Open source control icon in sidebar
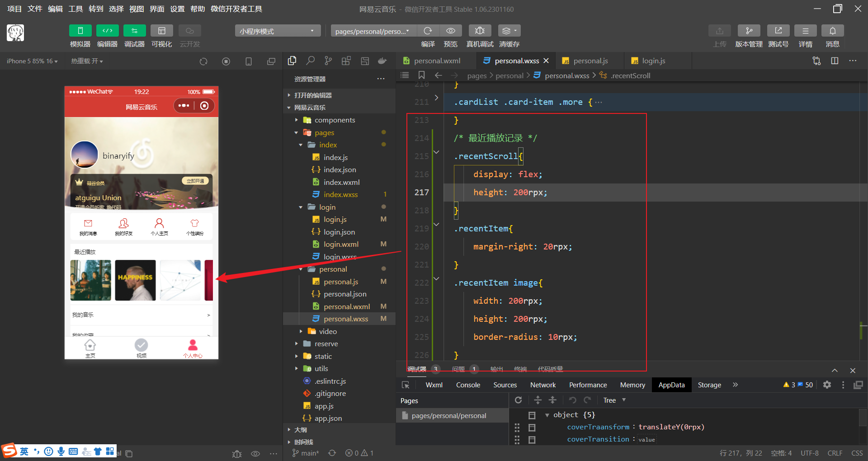Viewport: 868px width, 461px height. coord(328,61)
